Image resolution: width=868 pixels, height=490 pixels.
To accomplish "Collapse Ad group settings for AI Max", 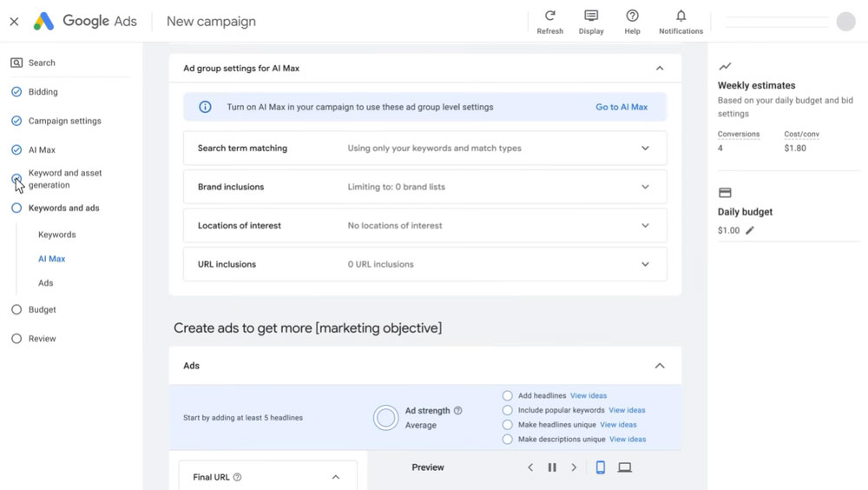I will pyautogui.click(x=660, y=68).
